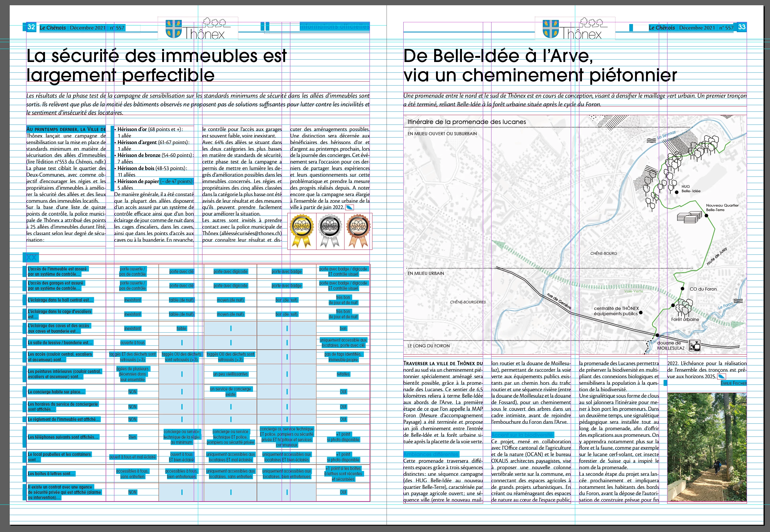The width and height of the screenshot is (770, 532).
Task: Click the end-of-article mark after 'horizons 2025'
Action: click(721, 377)
